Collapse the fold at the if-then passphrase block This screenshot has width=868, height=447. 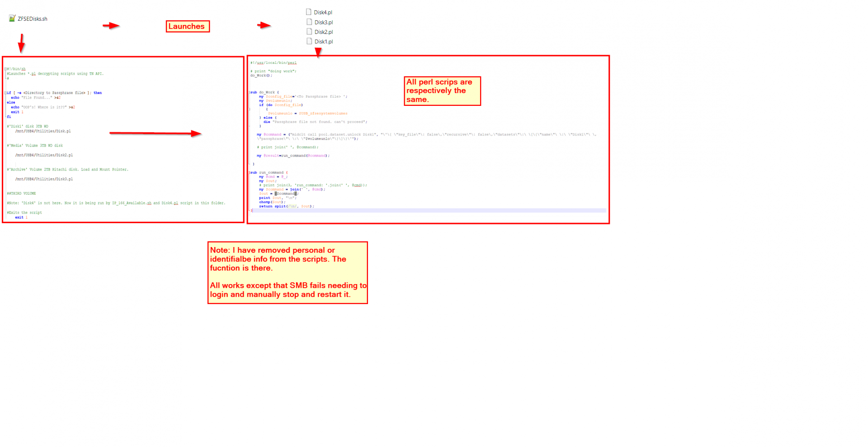click(x=5, y=93)
